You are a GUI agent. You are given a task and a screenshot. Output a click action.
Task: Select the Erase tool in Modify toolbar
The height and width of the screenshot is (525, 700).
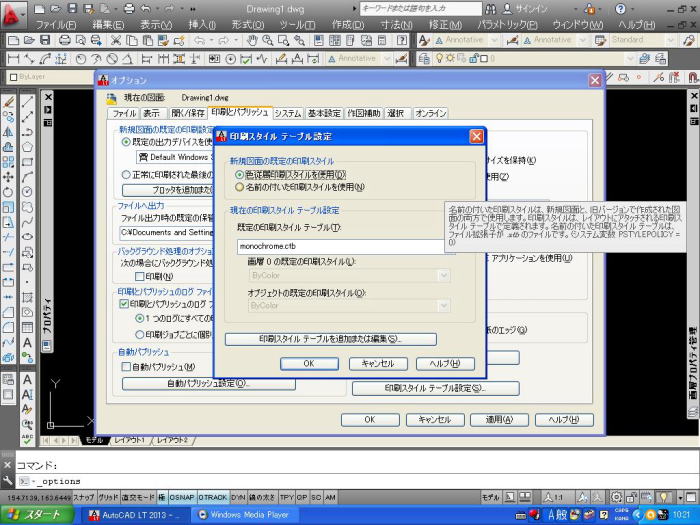[x=8, y=102]
